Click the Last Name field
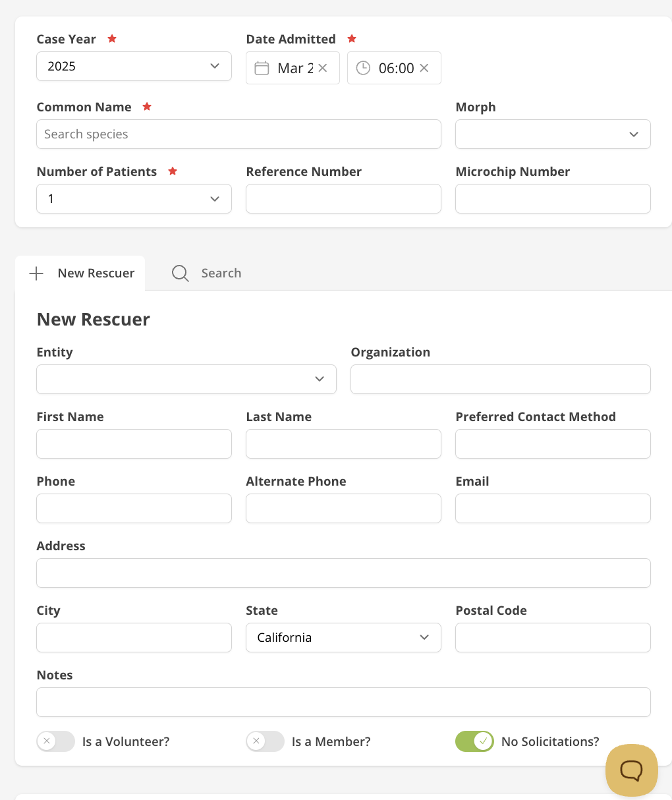672x800 pixels. tap(343, 443)
